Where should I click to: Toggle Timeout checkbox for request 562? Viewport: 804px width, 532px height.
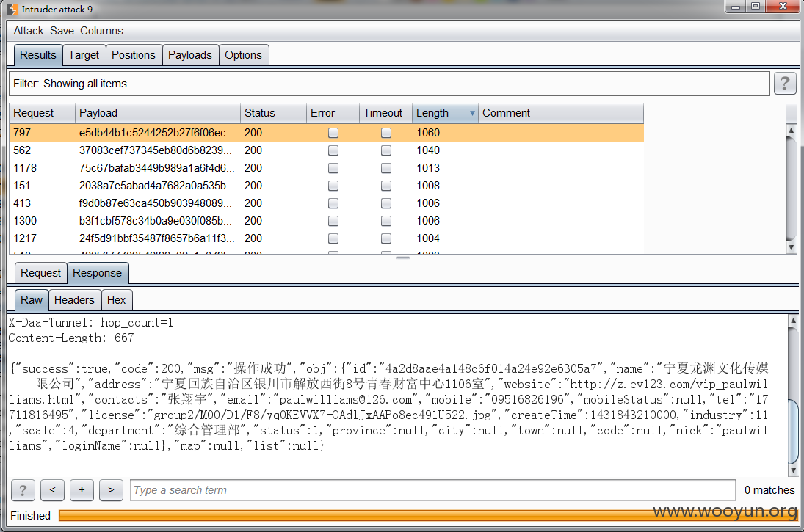click(x=386, y=150)
